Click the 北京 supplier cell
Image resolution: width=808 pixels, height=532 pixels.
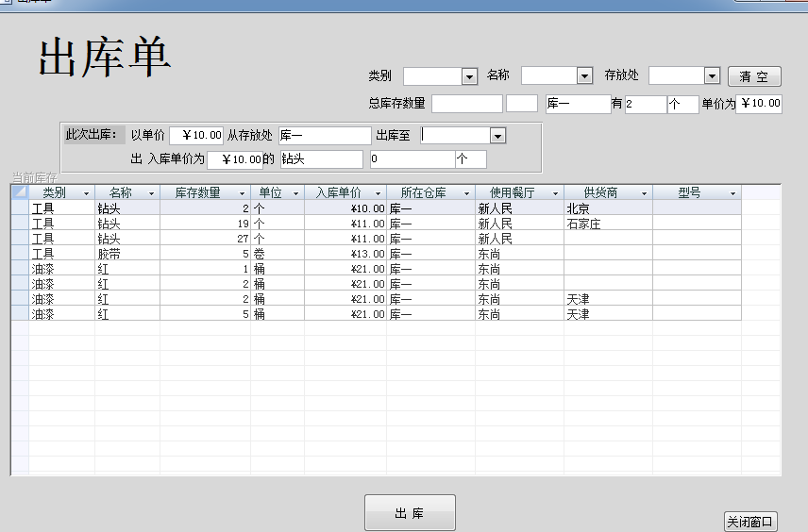pyautogui.click(x=607, y=208)
